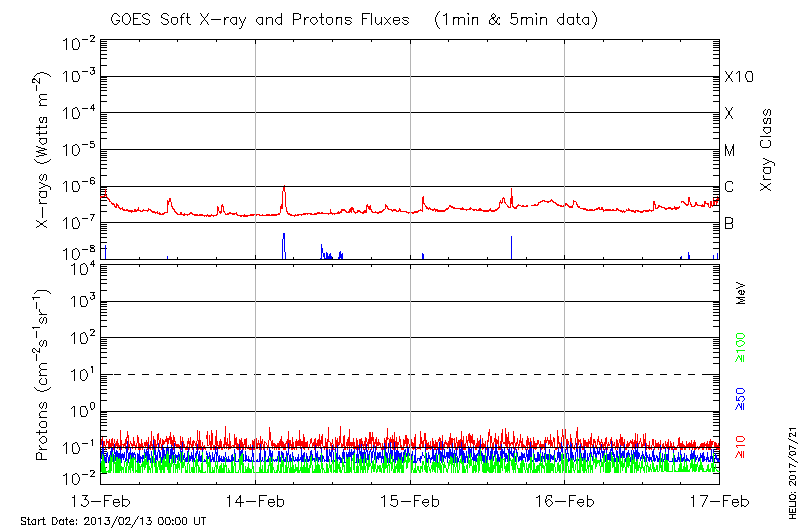Select the green '≥100' MeV legend label
The width and height of the screenshot is (800, 530).
coord(741,349)
